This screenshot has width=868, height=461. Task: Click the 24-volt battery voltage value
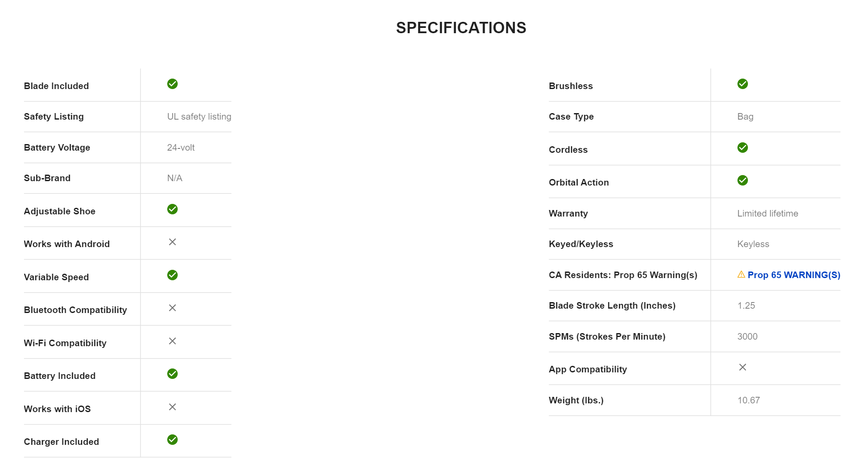tap(181, 148)
